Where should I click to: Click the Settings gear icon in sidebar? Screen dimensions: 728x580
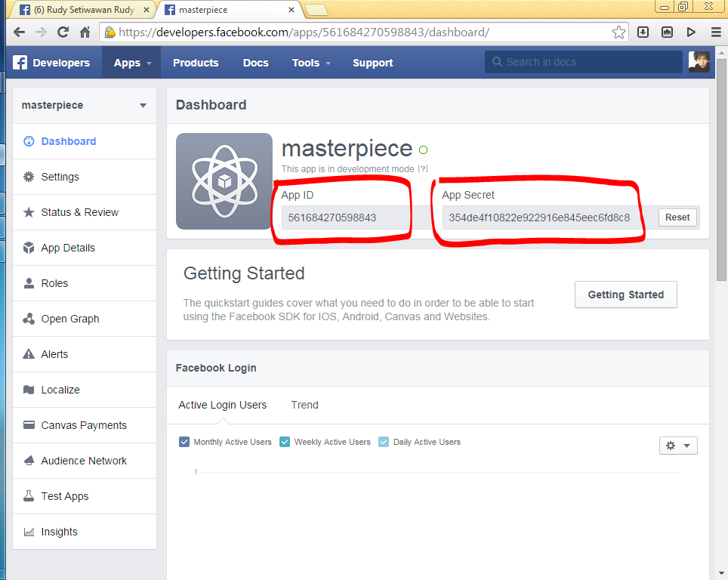click(29, 177)
